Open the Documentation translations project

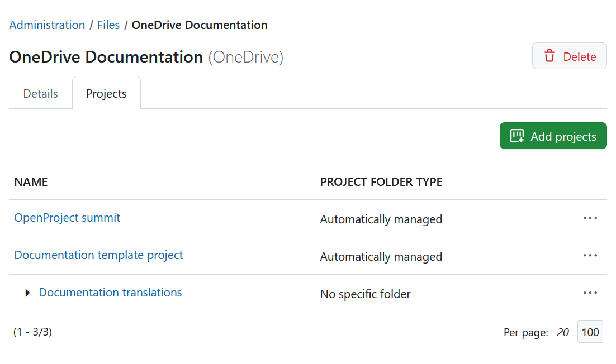pyautogui.click(x=110, y=293)
